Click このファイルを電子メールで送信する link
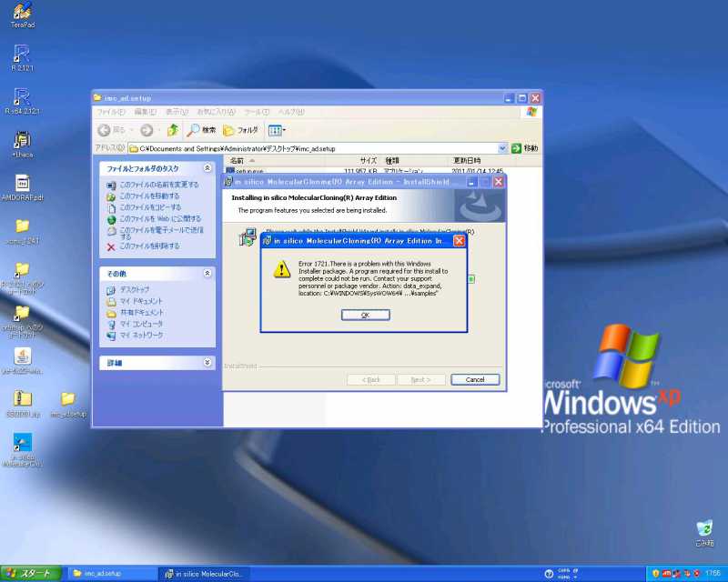The width and height of the screenshot is (728, 582). (162, 233)
